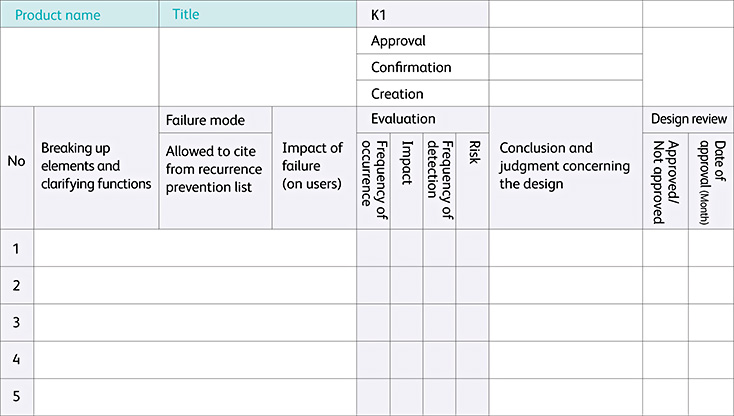The image size is (734, 416).
Task: Select row number 1
Action: pos(17,248)
